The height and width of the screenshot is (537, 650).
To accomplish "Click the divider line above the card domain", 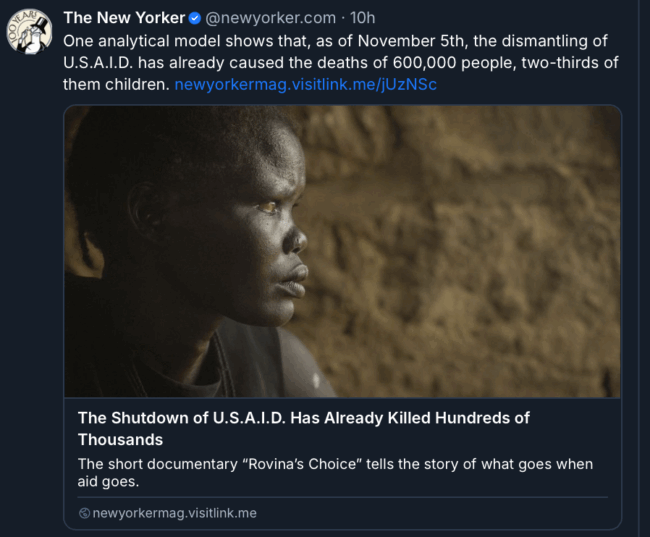I will (342, 497).
